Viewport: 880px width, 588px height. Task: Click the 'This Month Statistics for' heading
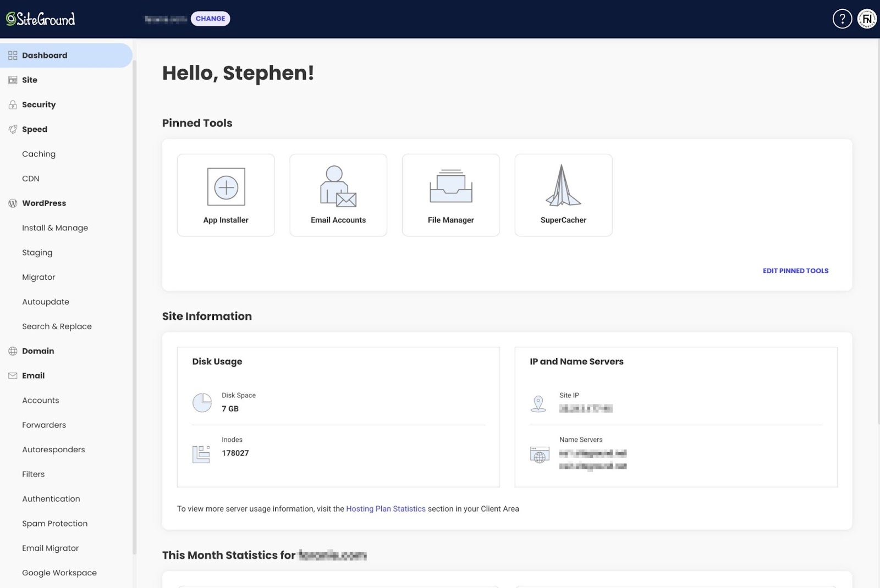click(229, 555)
